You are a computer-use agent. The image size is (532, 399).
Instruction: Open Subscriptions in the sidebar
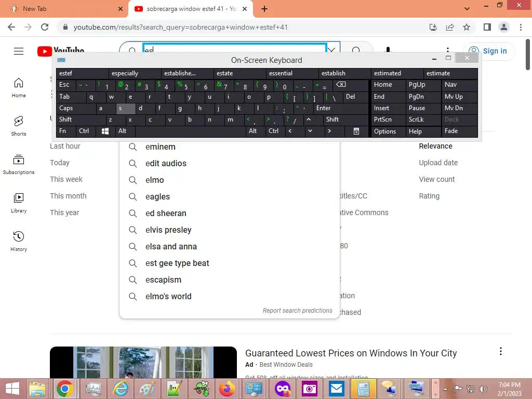coord(19,165)
